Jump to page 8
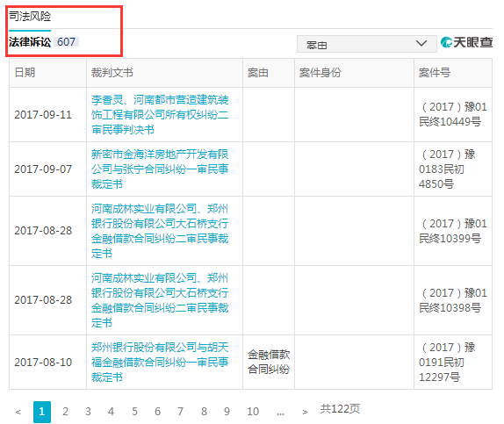The image size is (504, 424). [x=204, y=412]
